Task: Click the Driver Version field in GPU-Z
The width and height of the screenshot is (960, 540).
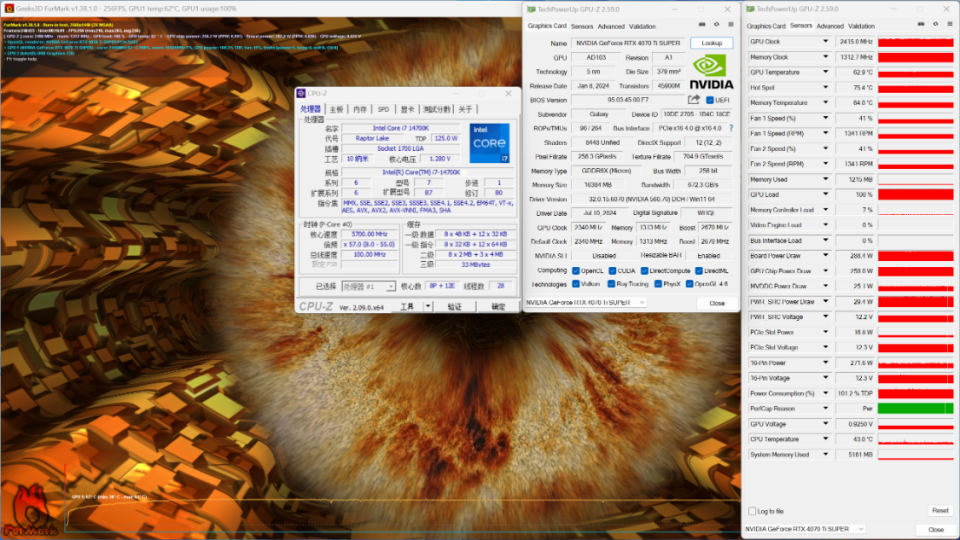Action: tap(651, 199)
